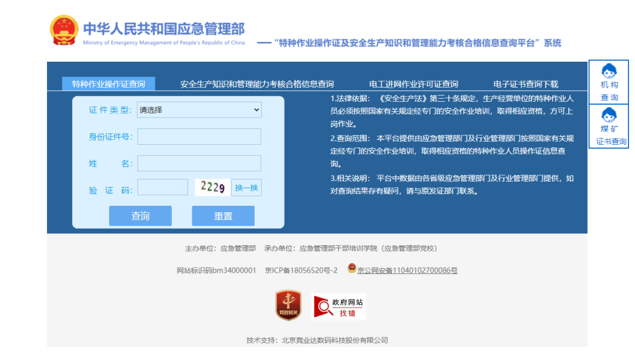Screen dimensions: 635x364
Task: Click into the 姓名 text field
Action: [x=199, y=163]
